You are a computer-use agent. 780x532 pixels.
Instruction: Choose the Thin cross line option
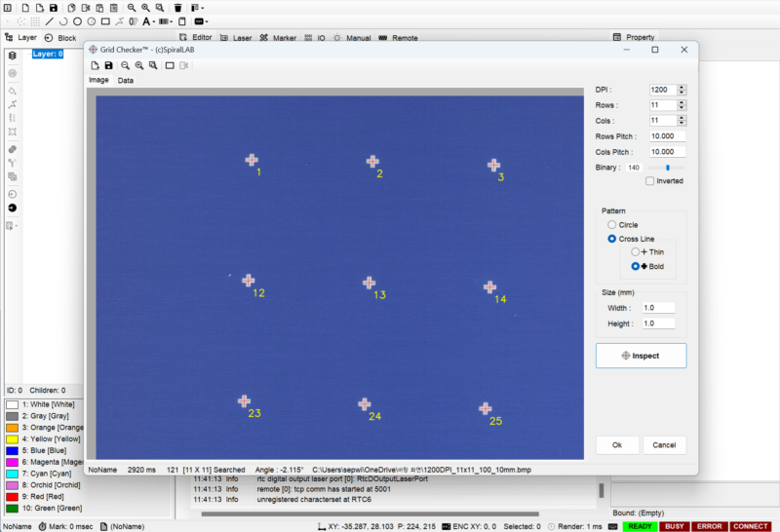(636, 252)
